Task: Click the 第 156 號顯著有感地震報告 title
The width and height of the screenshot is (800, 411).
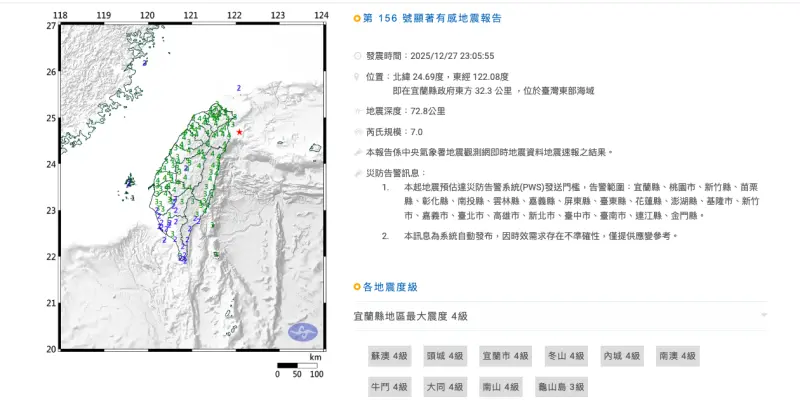Action: (x=435, y=18)
